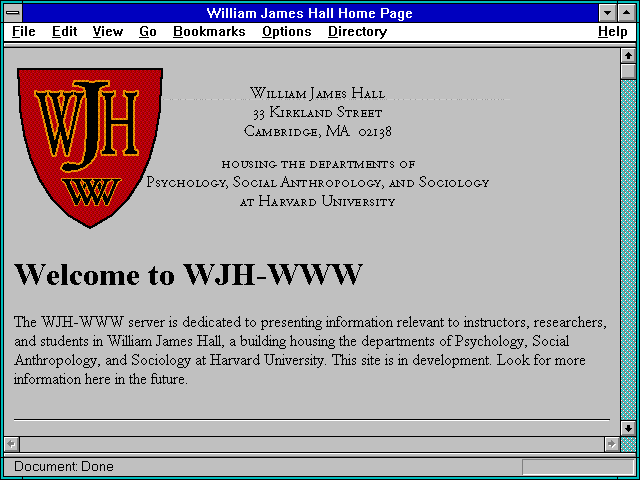Click the vertical scrollbar thumb
The width and height of the screenshot is (640, 480).
point(628,71)
